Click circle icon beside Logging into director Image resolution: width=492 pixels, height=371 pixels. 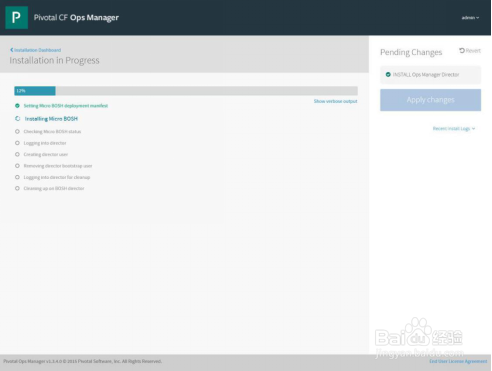click(17, 143)
